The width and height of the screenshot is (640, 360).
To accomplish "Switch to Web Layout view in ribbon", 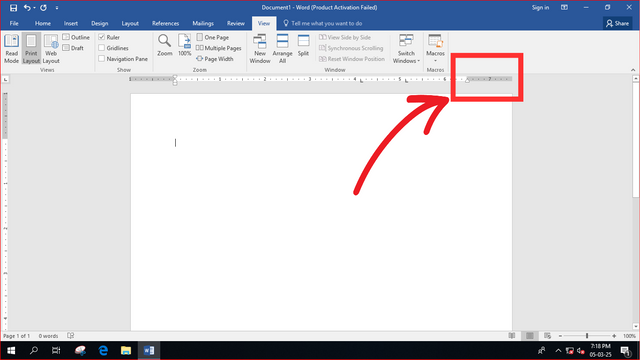I will click(x=51, y=49).
